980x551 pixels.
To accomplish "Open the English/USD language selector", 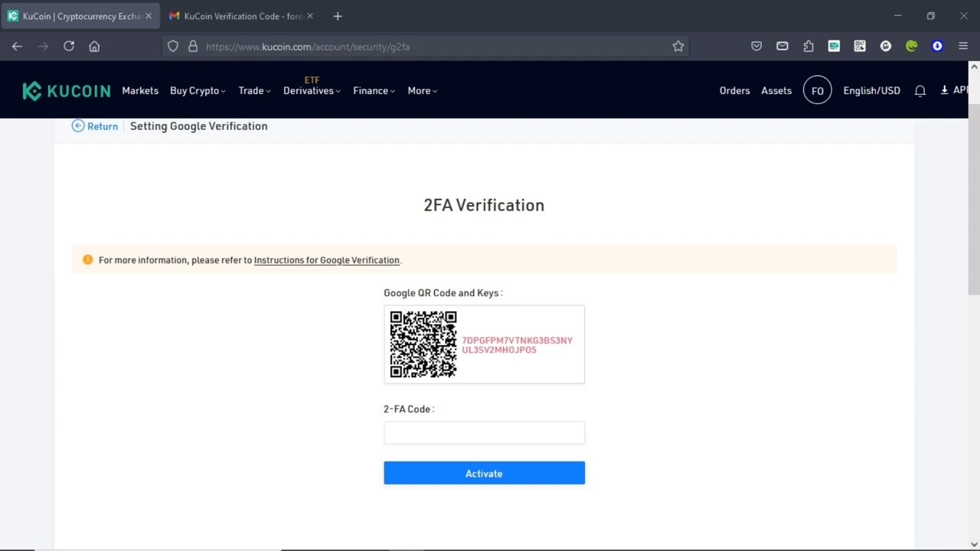I will tap(871, 91).
